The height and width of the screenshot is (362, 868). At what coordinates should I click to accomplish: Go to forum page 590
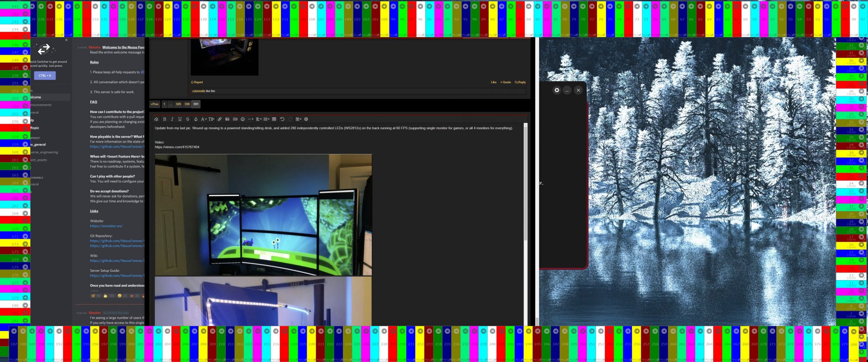click(x=187, y=104)
